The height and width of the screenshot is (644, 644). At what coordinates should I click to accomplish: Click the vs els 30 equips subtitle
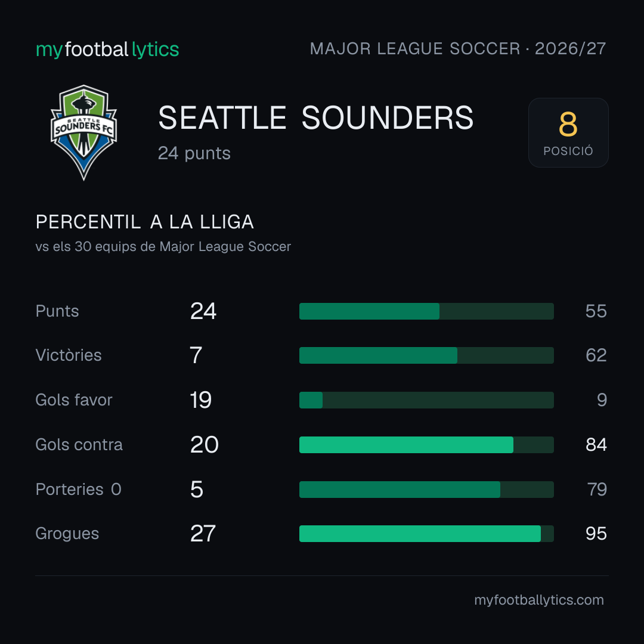(163, 246)
